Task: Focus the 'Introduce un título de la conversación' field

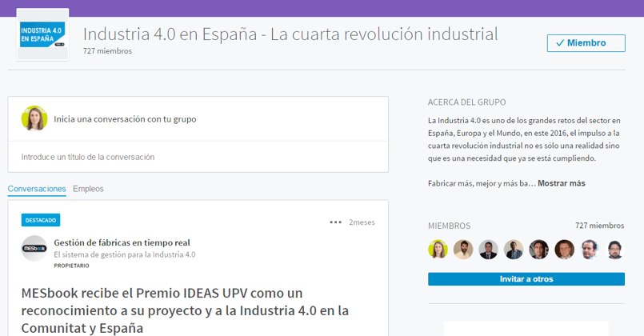Action: pyautogui.click(x=198, y=157)
